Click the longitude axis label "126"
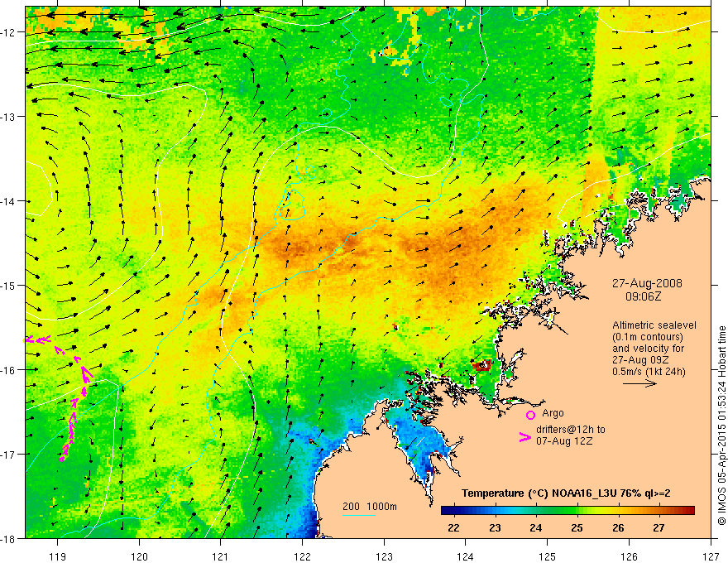Viewport: 728px width, 563px height. 629,556
